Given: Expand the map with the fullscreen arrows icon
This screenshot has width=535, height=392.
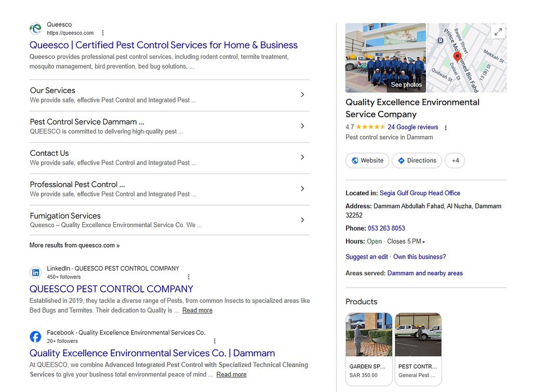Looking at the screenshot, I should pyautogui.click(x=498, y=32).
